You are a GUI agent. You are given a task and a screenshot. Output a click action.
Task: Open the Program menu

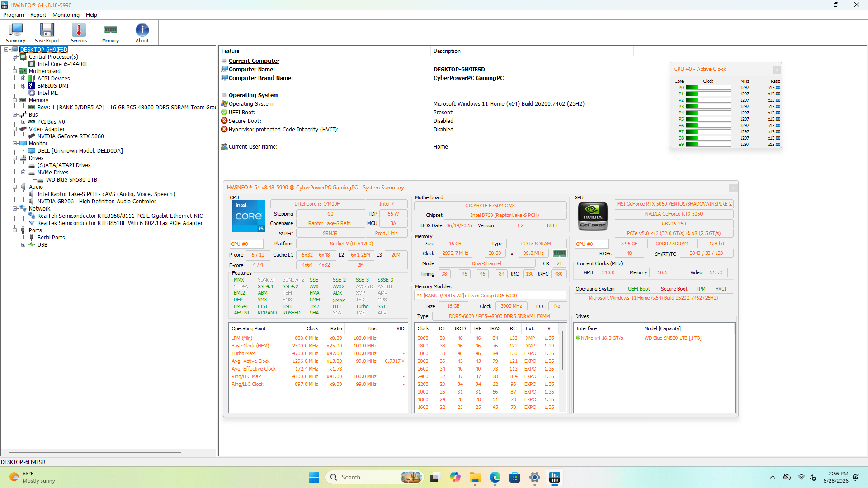click(14, 15)
